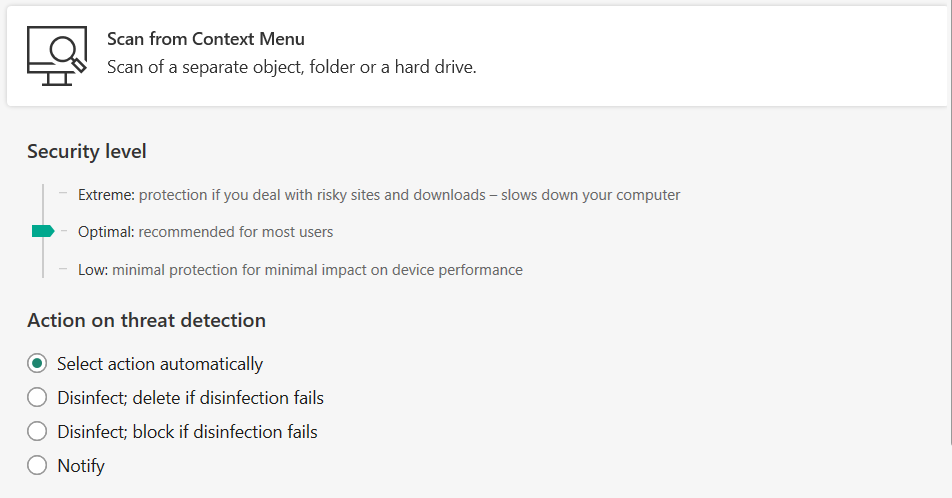Image resolution: width=952 pixels, height=498 pixels.
Task: Click the Scan from Context Menu title
Action: pyautogui.click(x=206, y=39)
